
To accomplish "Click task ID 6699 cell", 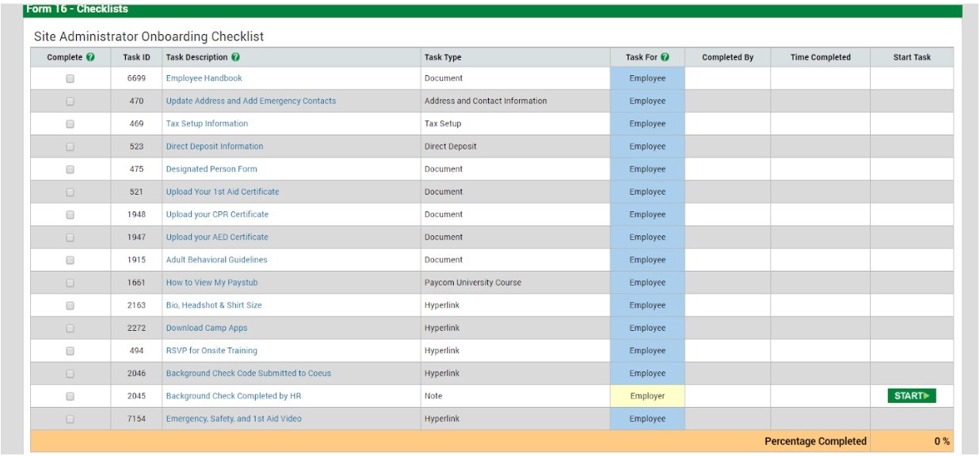I will [x=136, y=78].
